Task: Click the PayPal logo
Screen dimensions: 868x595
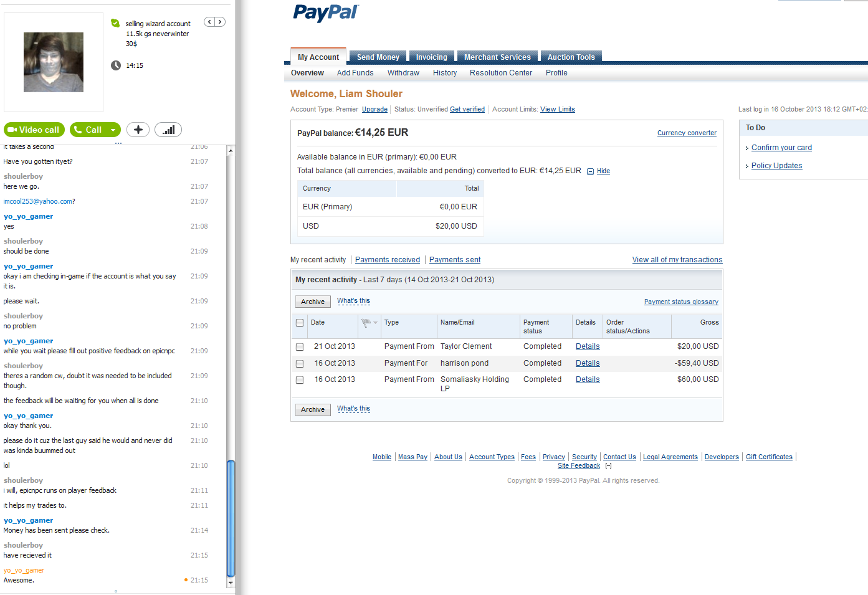Action: pos(325,12)
